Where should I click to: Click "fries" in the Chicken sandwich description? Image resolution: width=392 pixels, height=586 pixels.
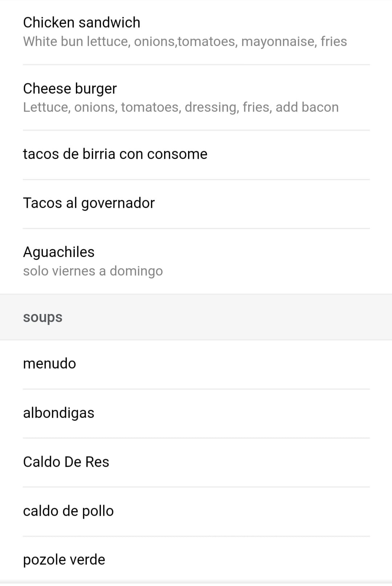pyautogui.click(x=334, y=42)
